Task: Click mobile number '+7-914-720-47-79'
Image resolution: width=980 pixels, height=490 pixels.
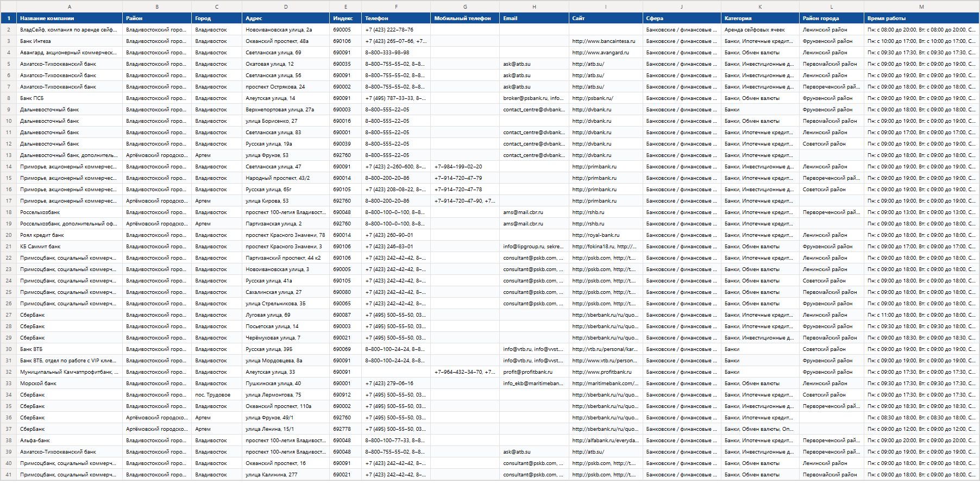Action: coord(465,178)
